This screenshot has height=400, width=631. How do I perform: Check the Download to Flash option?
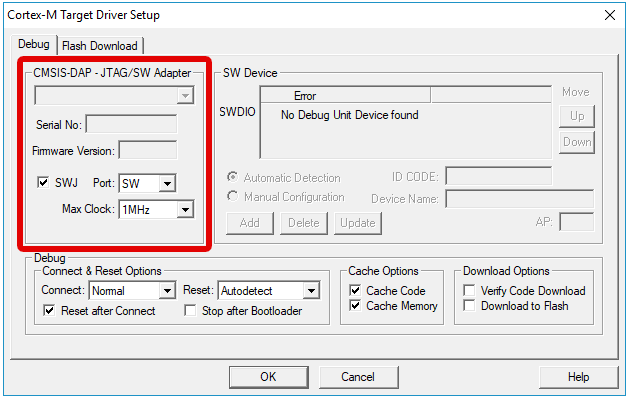[470, 306]
